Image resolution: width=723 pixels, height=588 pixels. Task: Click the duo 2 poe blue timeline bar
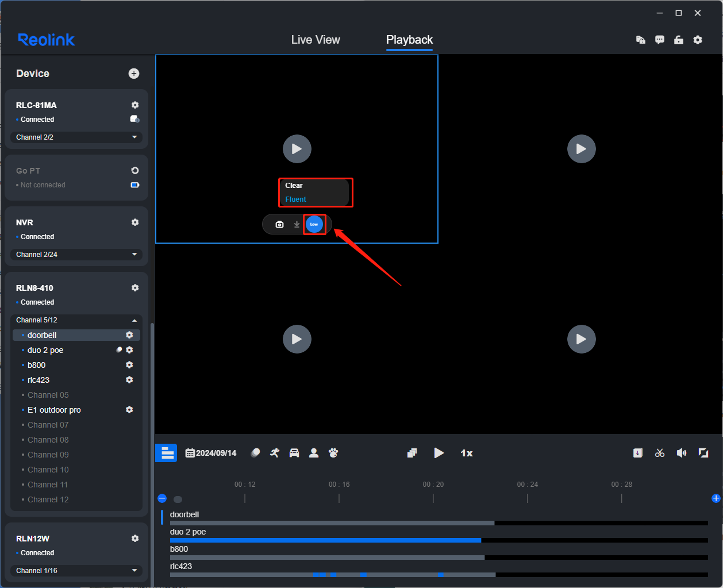pyautogui.click(x=325, y=540)
